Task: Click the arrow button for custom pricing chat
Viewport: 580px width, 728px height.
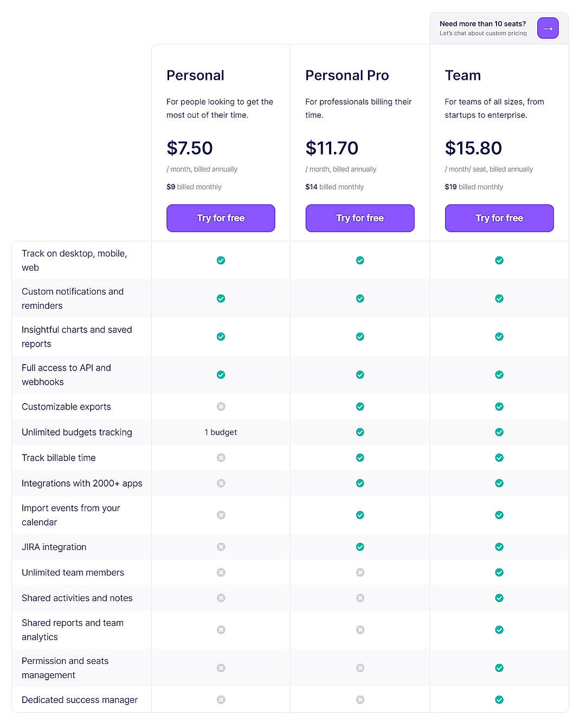Action: 547,28
